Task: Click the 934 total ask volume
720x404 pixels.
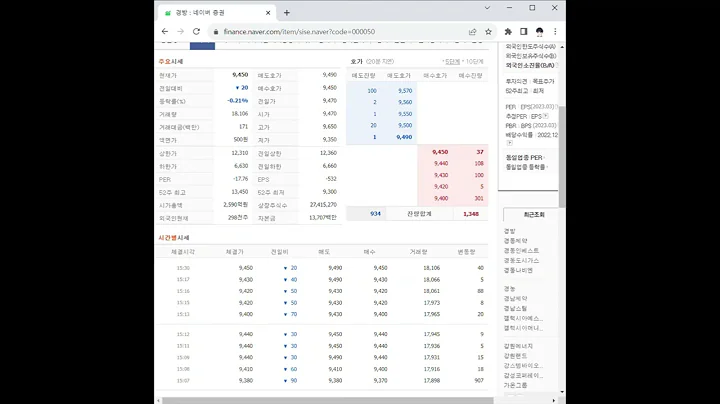Action: (375, 214)
